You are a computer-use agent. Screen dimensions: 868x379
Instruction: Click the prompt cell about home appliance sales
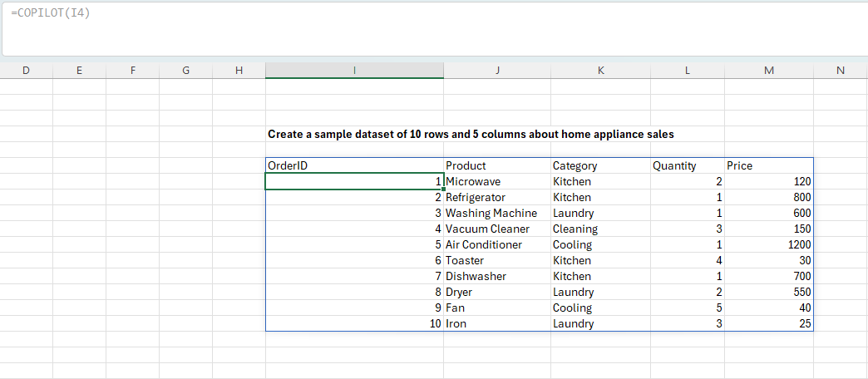(x=353, y=134)
